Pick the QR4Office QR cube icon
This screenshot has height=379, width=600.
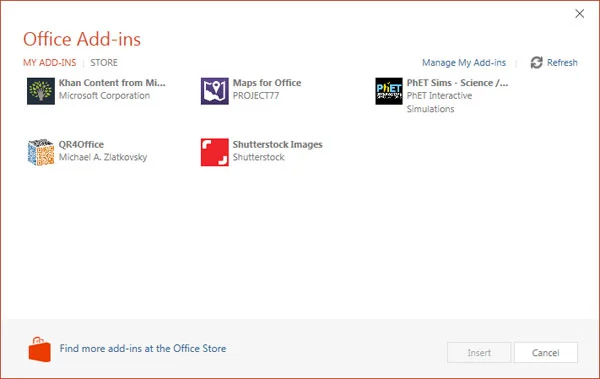[x=41, y=152]
